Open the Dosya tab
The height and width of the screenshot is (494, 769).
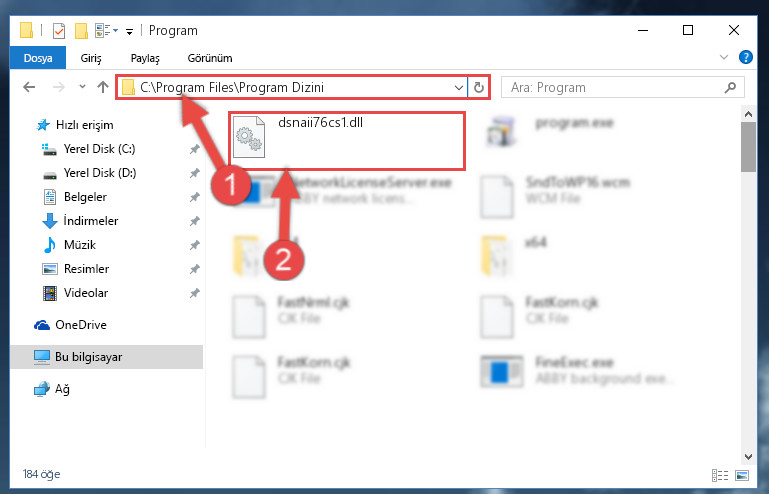pos(38,58)
